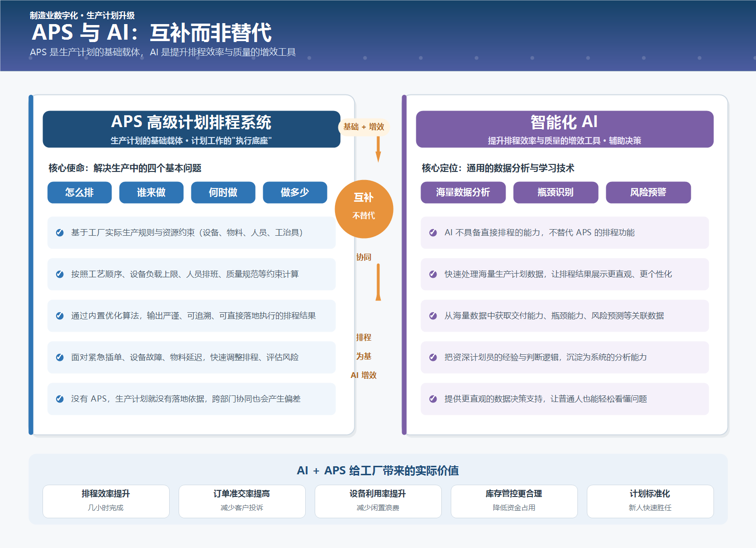This screenshot has width=756, height=548.
Task: Click text 减少闲置浪费
Action: pyautogui.click(x=378, y=508)
